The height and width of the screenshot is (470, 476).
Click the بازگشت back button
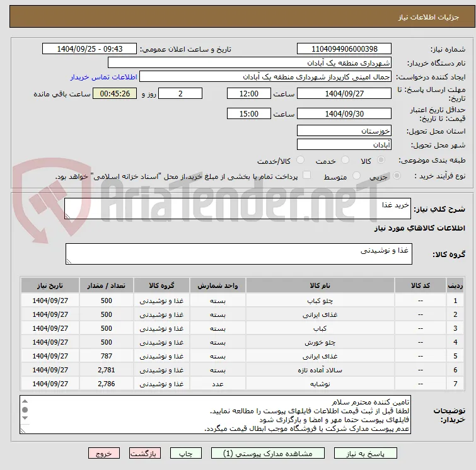[145, 454]
